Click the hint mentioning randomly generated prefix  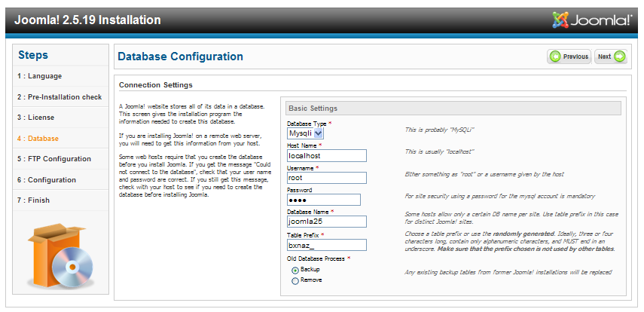click(510, 241)
